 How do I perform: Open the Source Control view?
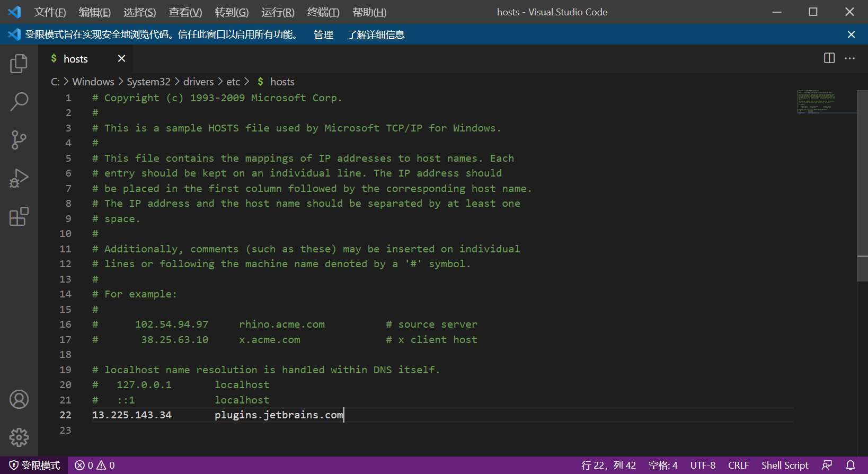pyautogui.click(x=19, y=140)
